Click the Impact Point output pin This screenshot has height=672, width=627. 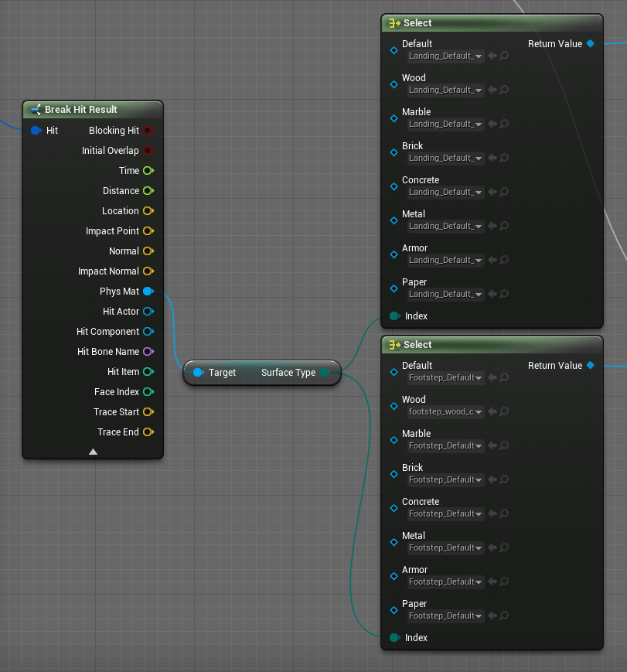click(x=148, y=231)
